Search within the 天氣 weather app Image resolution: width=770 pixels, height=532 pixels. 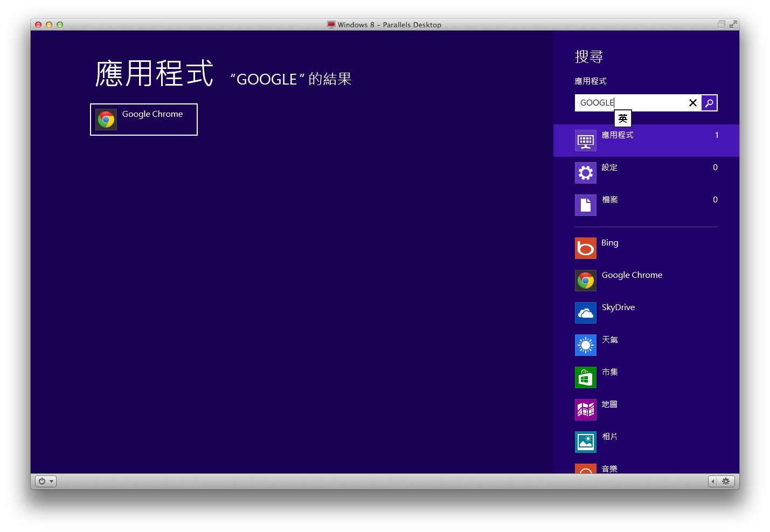[x=646, y=345]
